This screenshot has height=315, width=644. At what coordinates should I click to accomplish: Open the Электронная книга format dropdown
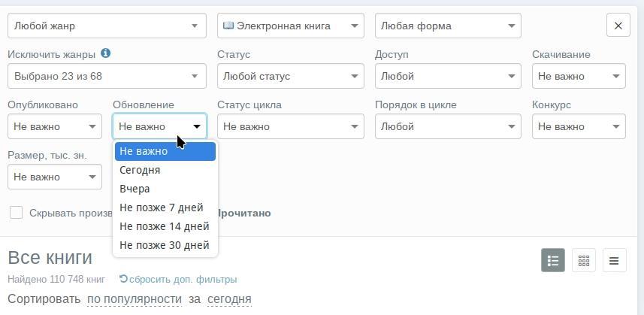point(290,26)
